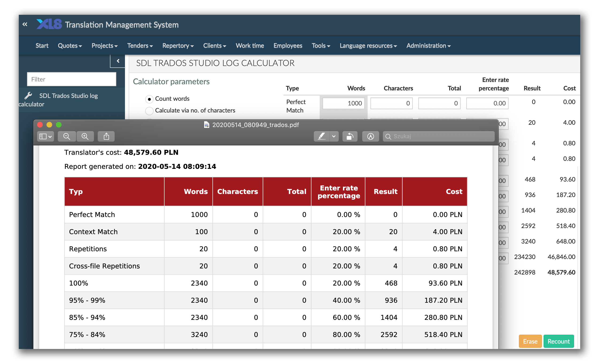599x364 pixels.
Task: Click the 234230 result value
Action: pyautogui.click(x=525, y=257)
